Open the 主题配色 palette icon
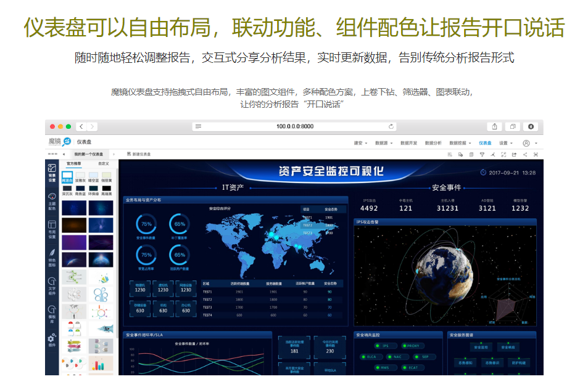Image resolution: width=588 pixels, height=387 pixels. pyautogui.click(x=52, y=201)
